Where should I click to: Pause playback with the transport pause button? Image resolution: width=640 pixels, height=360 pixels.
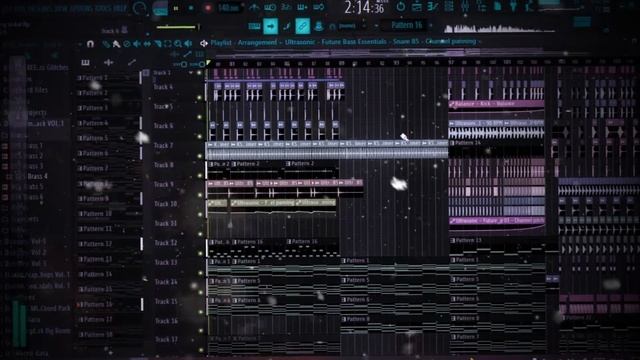(176, 8)
